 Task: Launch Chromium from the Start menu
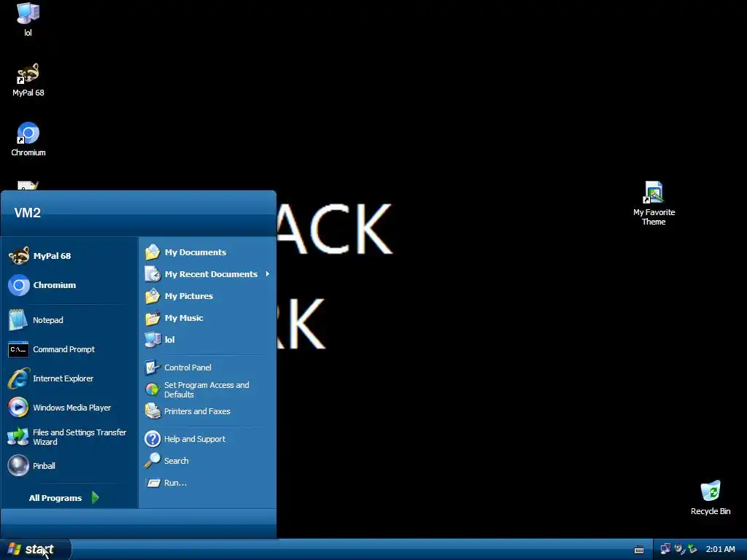(x=69, y=285)
